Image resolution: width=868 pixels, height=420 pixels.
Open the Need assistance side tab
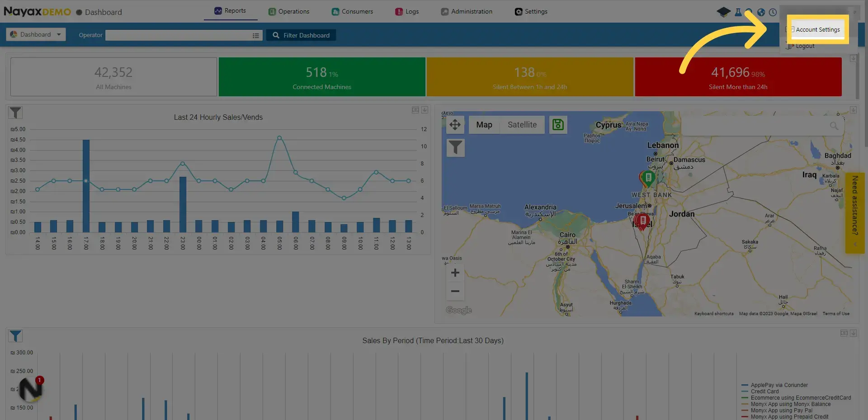point(855,212)
